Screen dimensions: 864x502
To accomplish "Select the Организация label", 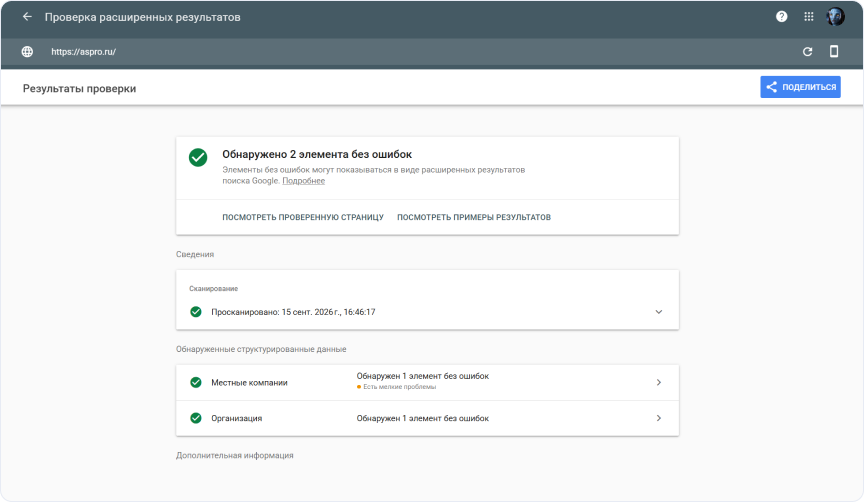I will [x=236, y=418].
